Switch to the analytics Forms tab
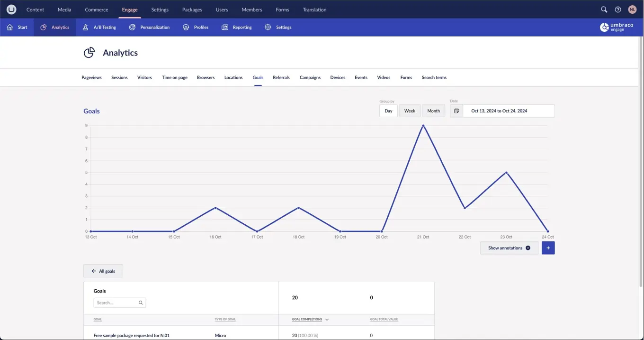644x340 pixels. pos(406,77)
